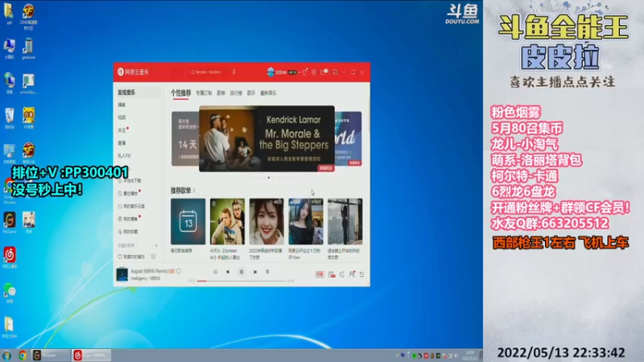Image resolution: width=644 pixels, height=362 pixels.
Task: Focus the search box in the title bar
Action: 208,72
